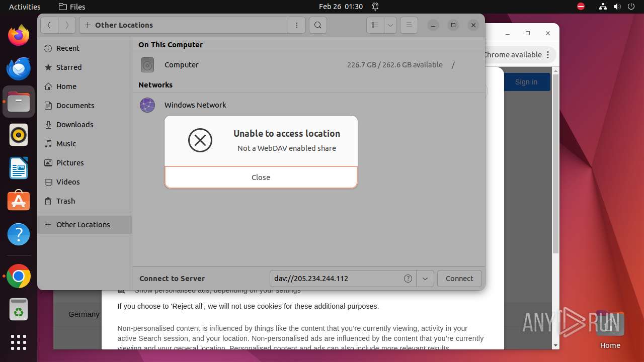Launch LibreOffice Writer from the dock

tap(19, 168)
